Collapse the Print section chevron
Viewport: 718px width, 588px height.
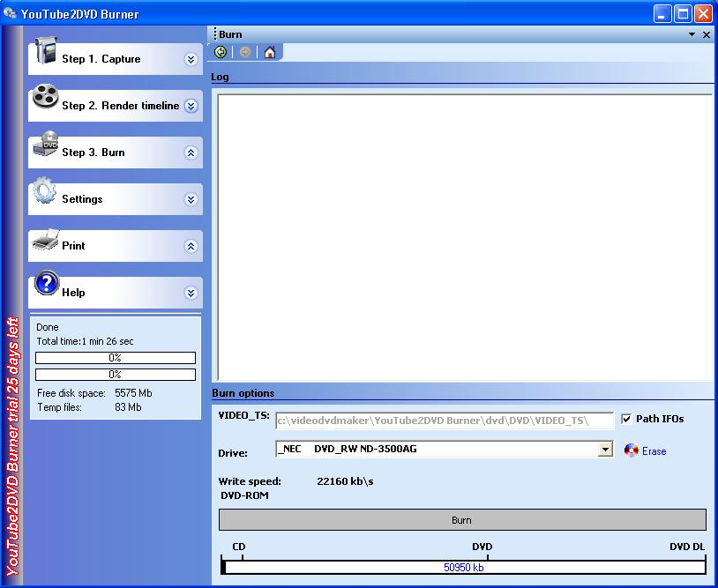coord(191,246)
